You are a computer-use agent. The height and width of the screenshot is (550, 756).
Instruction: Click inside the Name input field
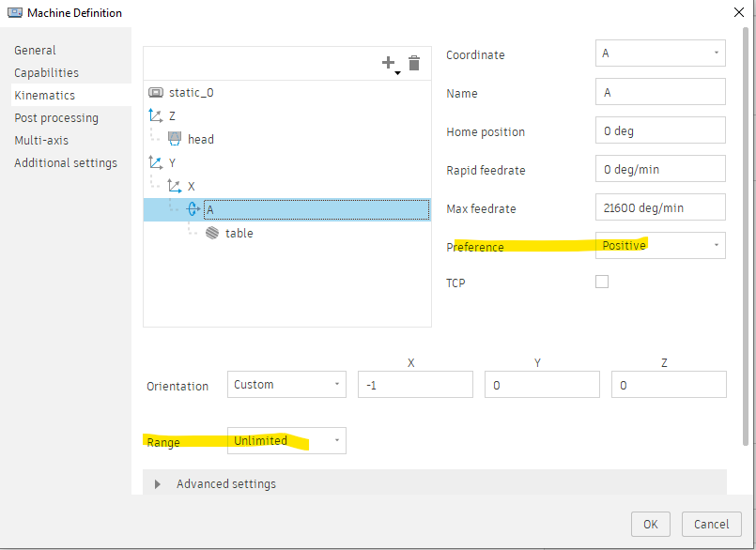pos(660,91)
